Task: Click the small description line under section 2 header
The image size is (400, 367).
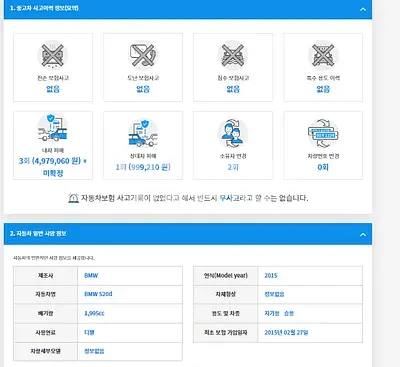Action: click(54, 258)
